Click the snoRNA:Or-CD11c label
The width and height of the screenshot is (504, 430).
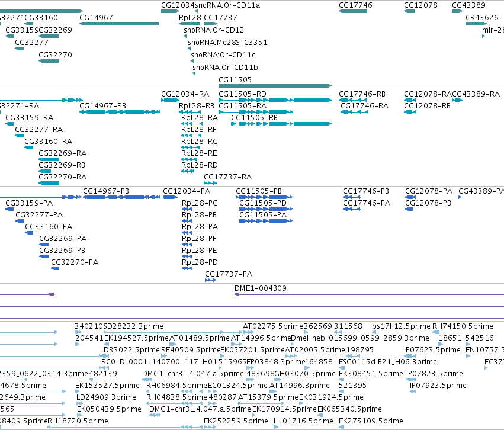tap(223, 55)
